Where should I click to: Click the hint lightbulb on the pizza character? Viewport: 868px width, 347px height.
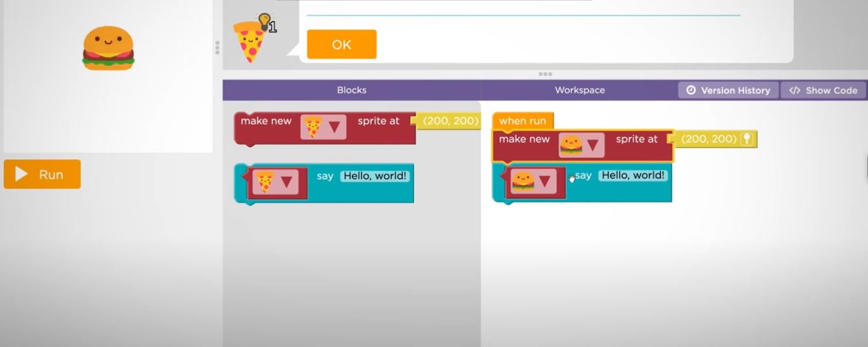[265, 22]
